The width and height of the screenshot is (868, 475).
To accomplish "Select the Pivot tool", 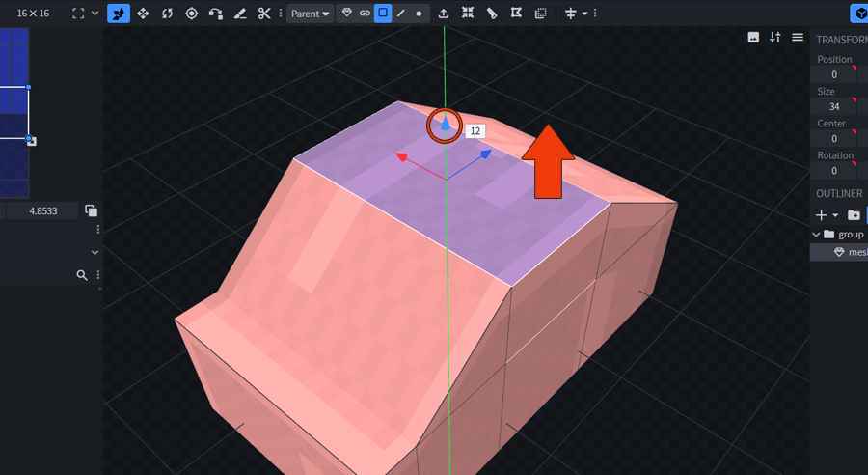I will (191, 14).
